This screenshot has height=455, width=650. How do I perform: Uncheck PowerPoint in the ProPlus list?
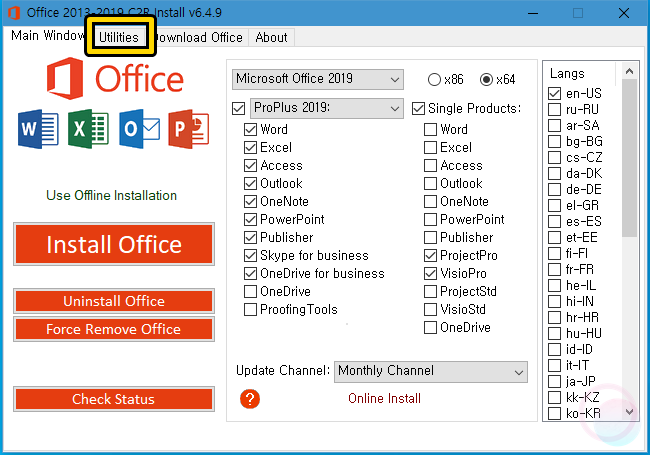(250, 219)
